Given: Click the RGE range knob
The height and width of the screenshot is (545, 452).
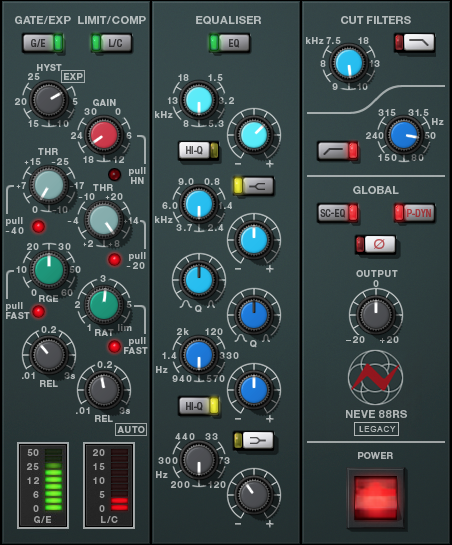Looking at the screenshot, I should pos(49,270).
